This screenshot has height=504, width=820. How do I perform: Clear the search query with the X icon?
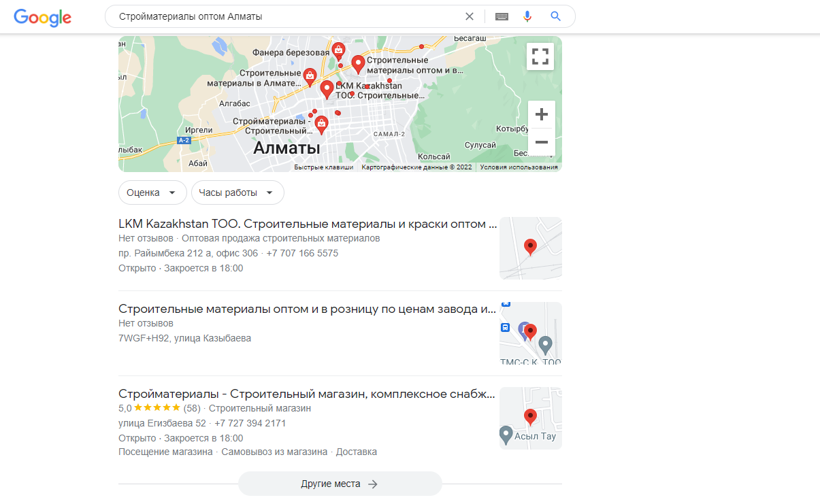click(x=469, y=16)
